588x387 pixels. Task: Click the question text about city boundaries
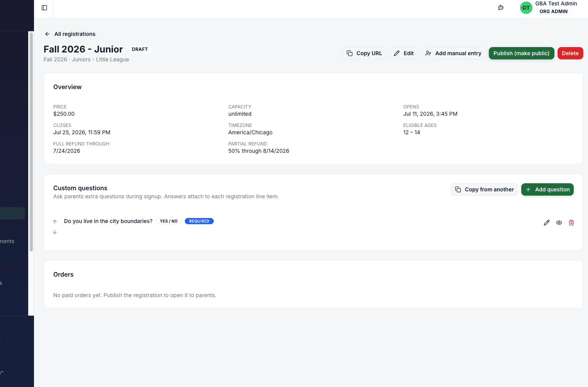click(108, 221)
